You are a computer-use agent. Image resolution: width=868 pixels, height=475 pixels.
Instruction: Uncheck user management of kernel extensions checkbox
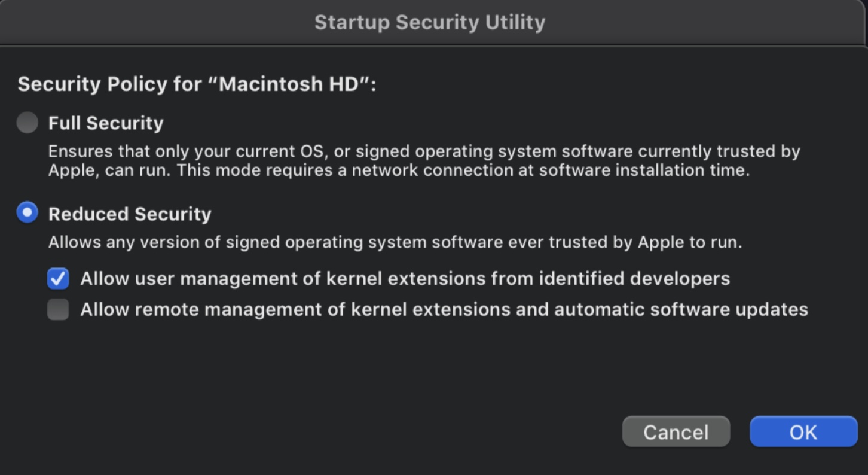(58, 279)
